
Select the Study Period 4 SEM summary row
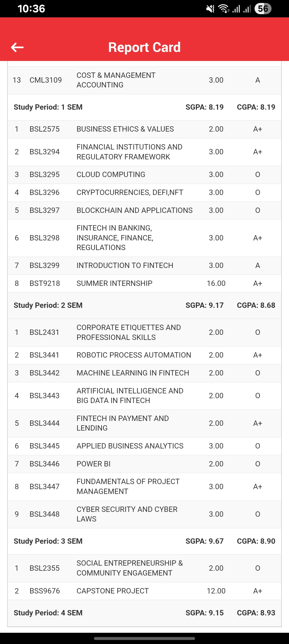tap(144, 613)
